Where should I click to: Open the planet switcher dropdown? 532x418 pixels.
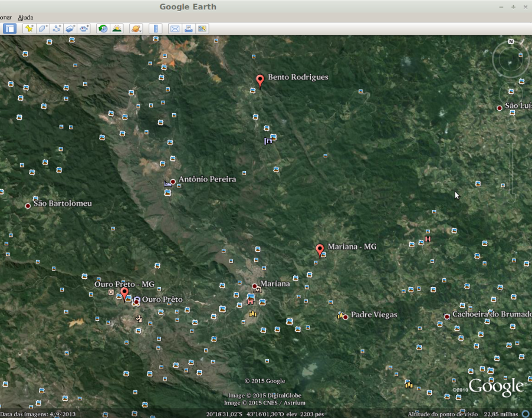(x=136, y=28)
